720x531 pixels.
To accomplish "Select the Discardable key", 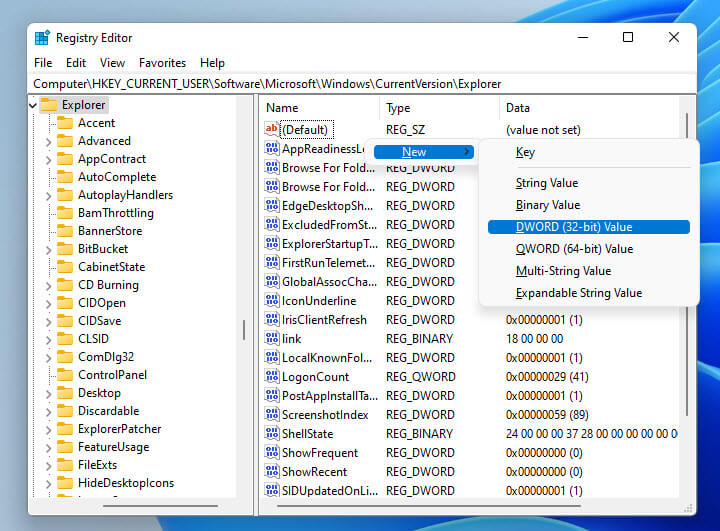I will (x=108, y=411).
